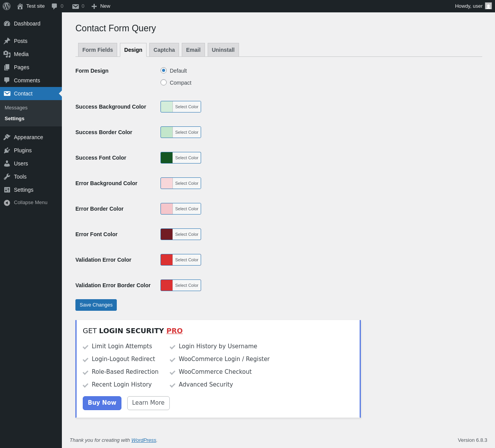The width and height of the screenshot is (495, 448).
Task: Click the Pages icon in sidebar
Action: 7,67
